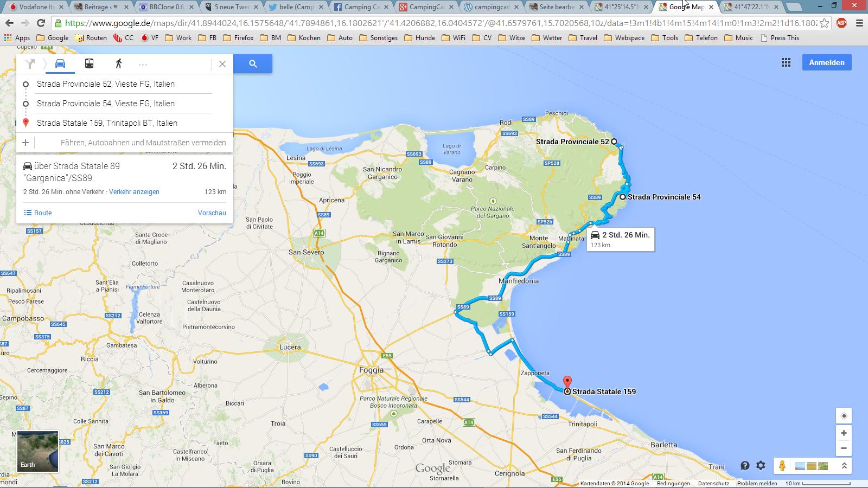Open the Webspace bookmarks folder
Image resolution: width=868 pixels, height=488 pixels.
click(624, 38)
